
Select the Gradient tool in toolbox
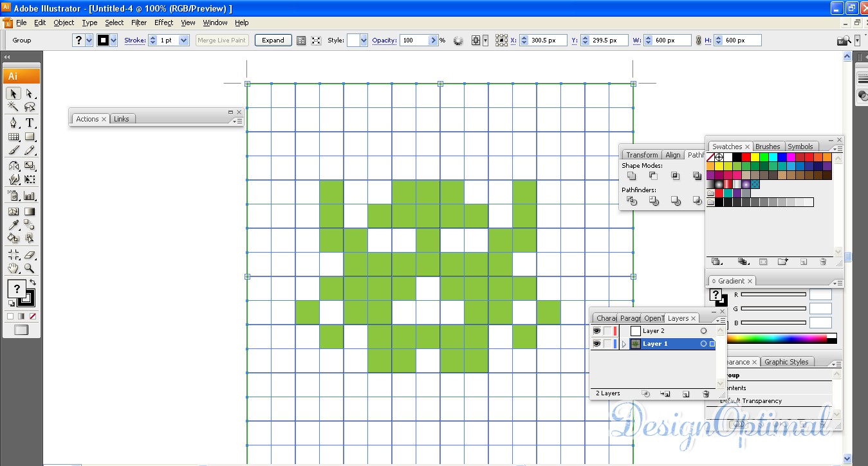coord(30,211)
